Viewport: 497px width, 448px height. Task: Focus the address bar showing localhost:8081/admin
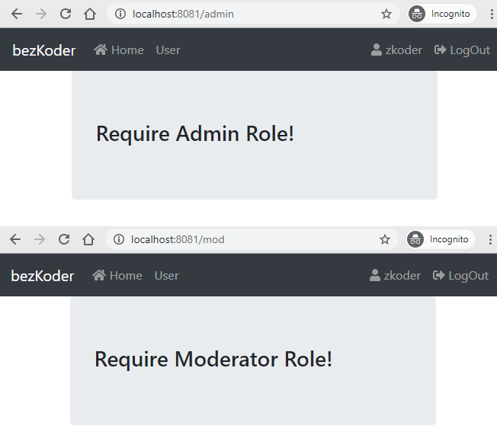click(x=244, y=14)
